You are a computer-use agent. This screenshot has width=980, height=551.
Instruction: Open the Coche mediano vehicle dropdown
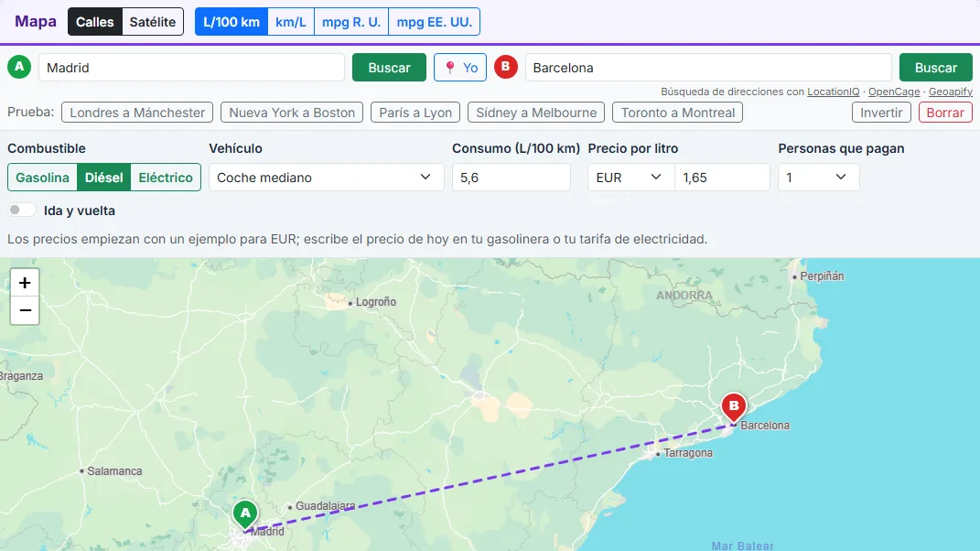[327, 178]
